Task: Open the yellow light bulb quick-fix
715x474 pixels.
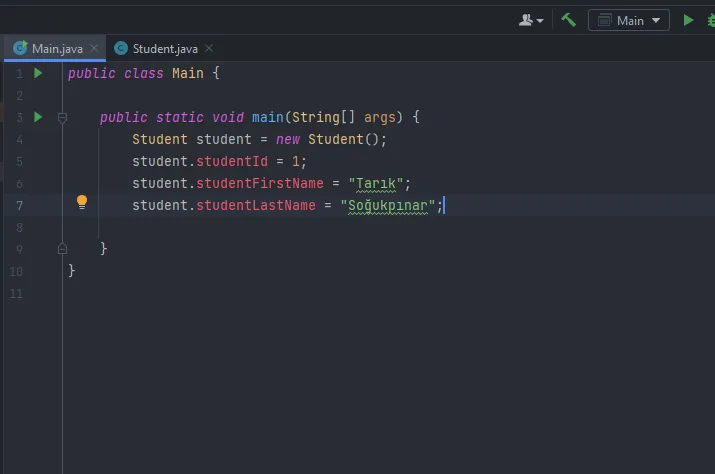Action: click(x=82, y=202)
